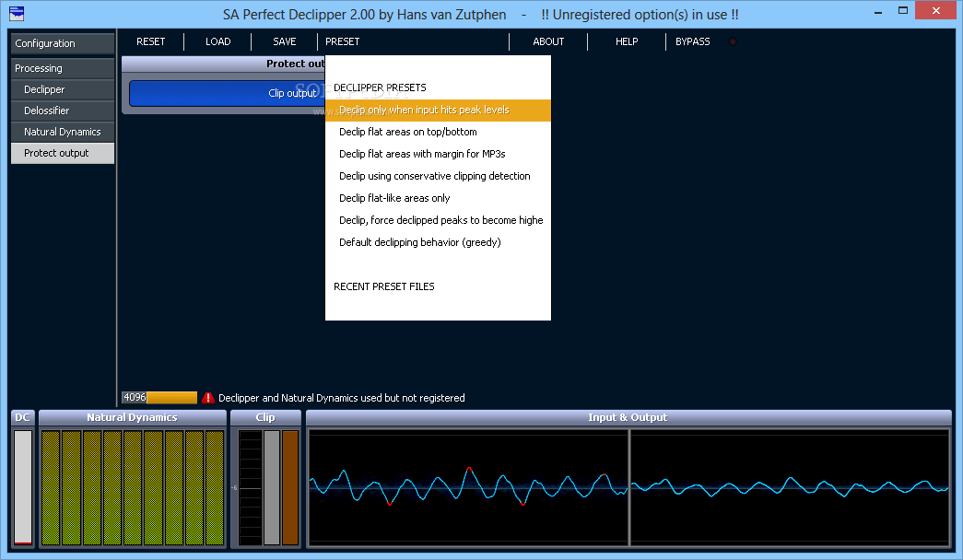Screen dimensions: 963x560
Task: Click SAVE in the top toolbar
Action: pos(285,41)
